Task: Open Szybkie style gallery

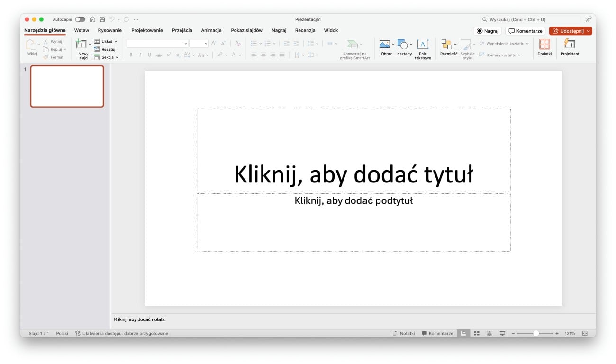Action: click(x=467, y=50)
